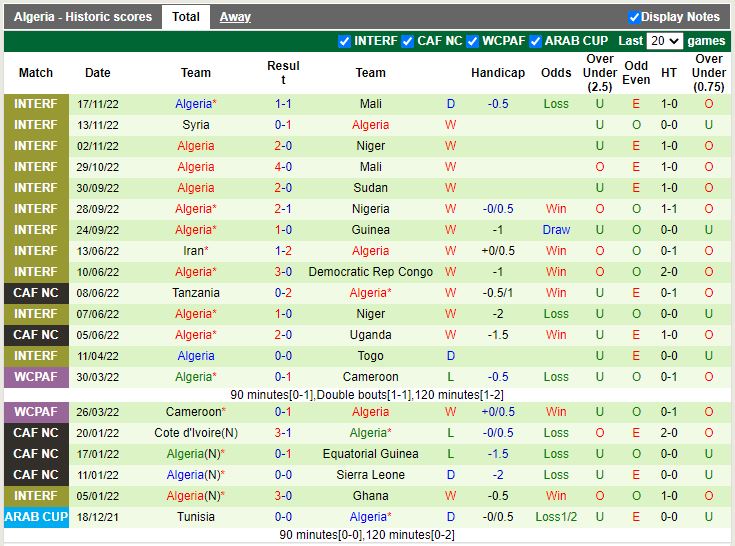The image size is (735, 546).
Task: Select the date 29/10/22
Action: 98,167
